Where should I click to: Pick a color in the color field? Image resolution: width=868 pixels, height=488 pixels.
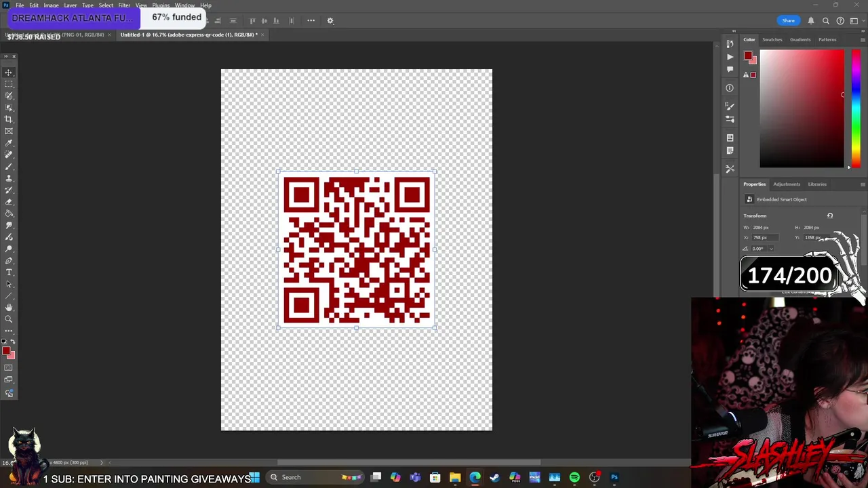802,108
